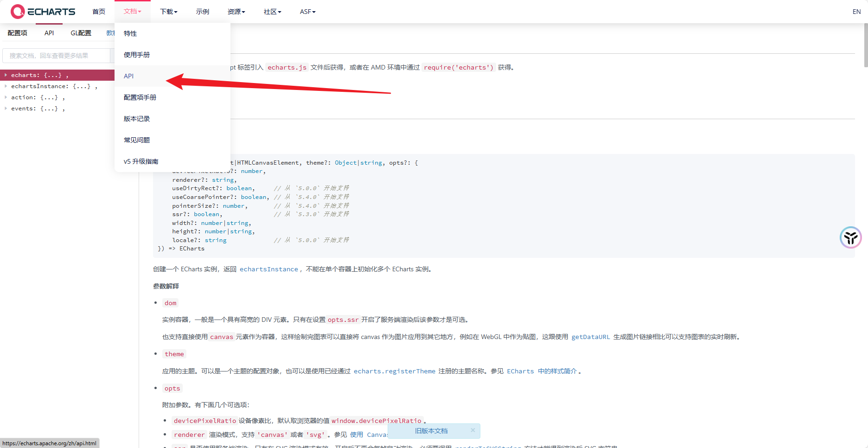
Task: Click the require('echarts') code snippet
Action: [x=459, y=67]
